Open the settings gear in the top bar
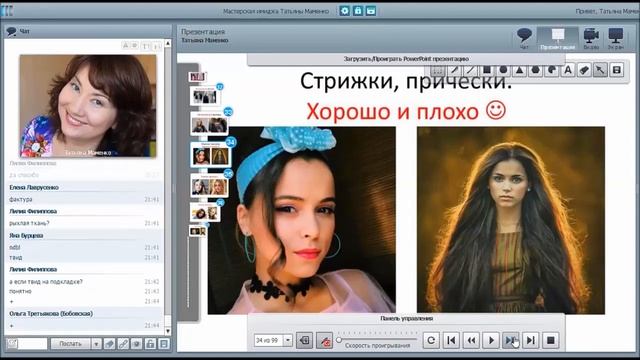Viewport: 640px width, 360px height. click(x=344, y=11)
